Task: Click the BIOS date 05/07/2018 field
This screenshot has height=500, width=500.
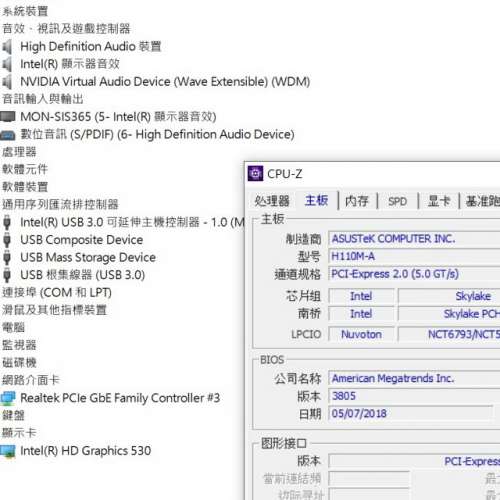Action: click(411, 414)
